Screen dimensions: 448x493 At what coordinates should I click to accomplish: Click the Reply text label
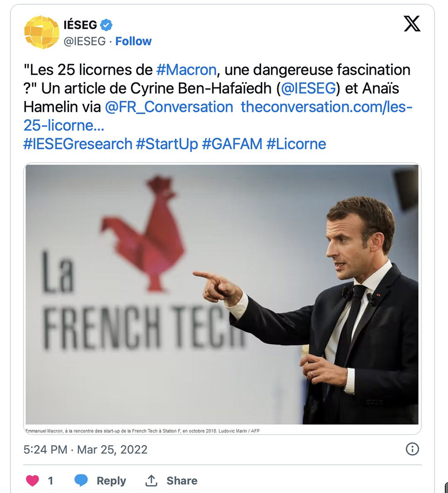pos(111,481)
